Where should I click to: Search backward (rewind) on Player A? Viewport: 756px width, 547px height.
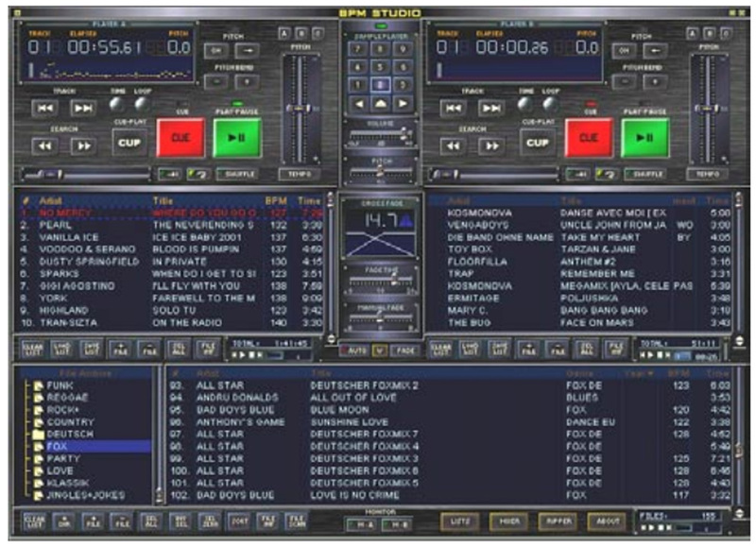pos(44,145)
